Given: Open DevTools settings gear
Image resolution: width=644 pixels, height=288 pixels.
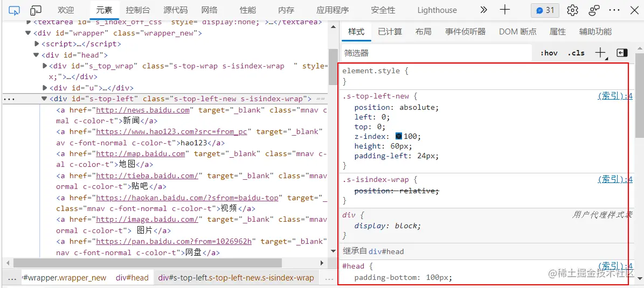Looking at the screenshot, I should (572, 10).
